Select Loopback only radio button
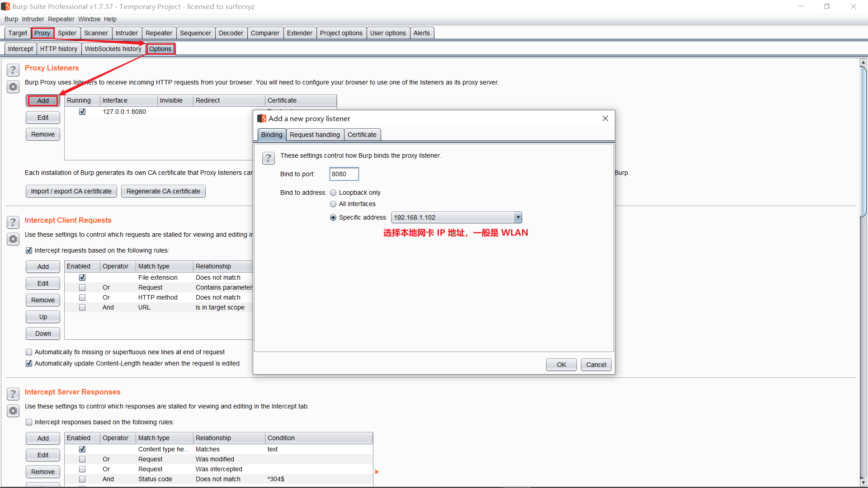Image resolution: width=868 pixels, height=488 pixels. point(333,192)
